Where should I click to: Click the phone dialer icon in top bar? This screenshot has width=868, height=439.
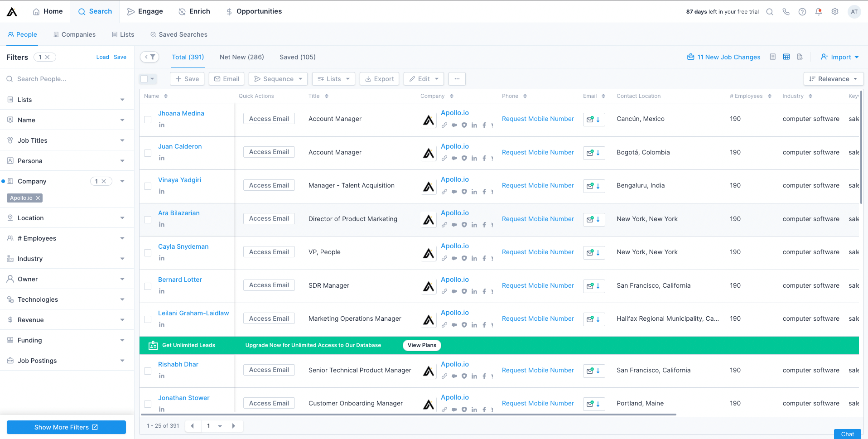click(x=786, y=11)
